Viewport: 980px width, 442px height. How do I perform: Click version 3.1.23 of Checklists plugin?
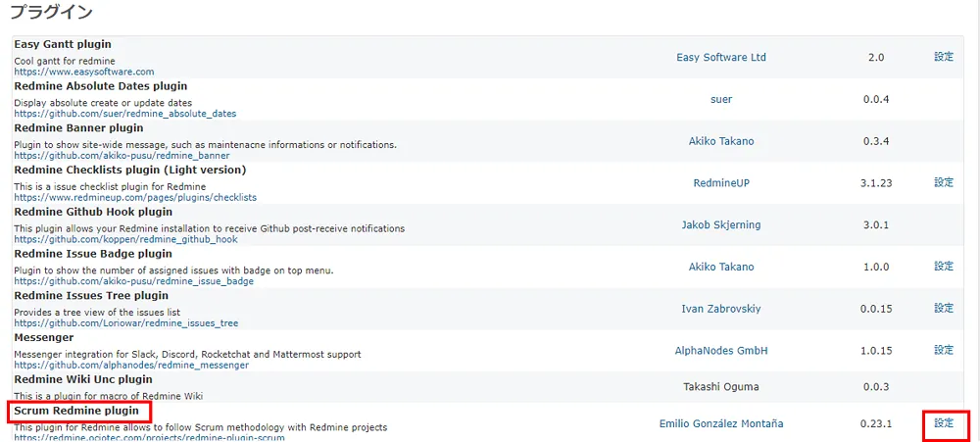coord(876,183)
